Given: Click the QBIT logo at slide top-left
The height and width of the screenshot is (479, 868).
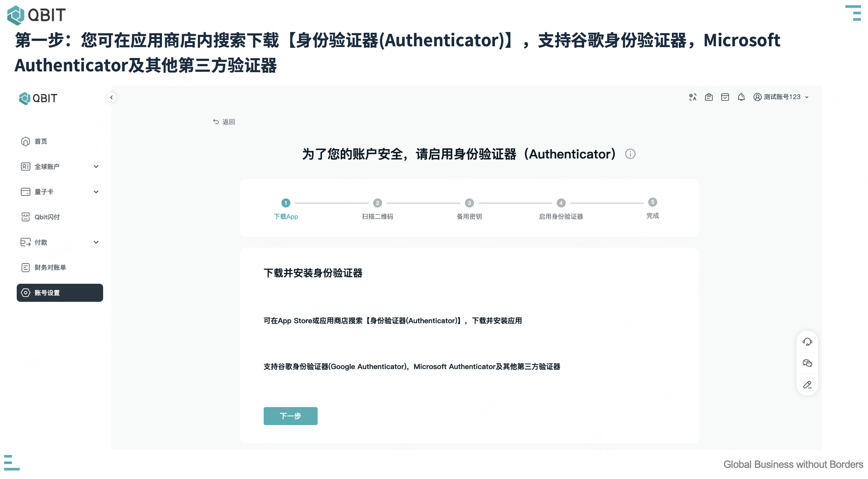Looking at the screenshot, I should [x=36, y=15].
